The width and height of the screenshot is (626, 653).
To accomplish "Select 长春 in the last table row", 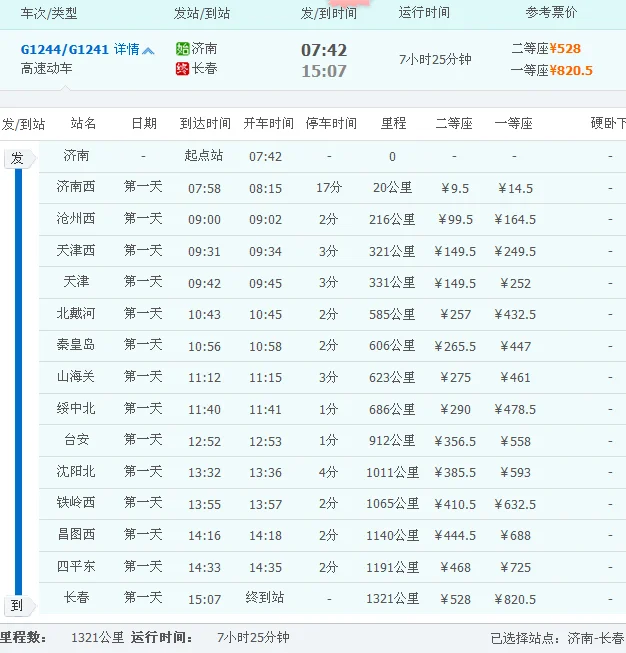I will pyautogui.click(x=77, y=598).
